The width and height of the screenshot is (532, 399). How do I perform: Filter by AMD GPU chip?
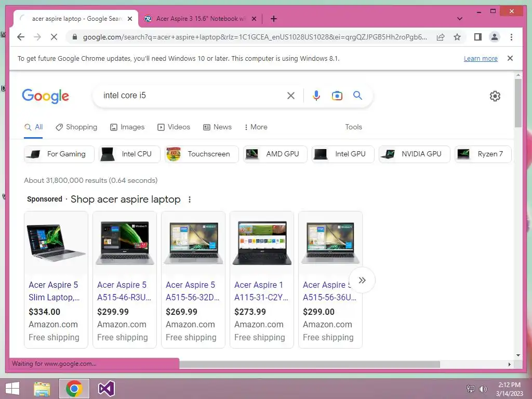click(275, 154)
